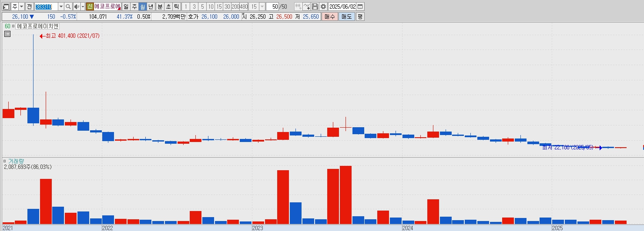Click the small square marker before chart legend
This screenshot has width=644, height=231.
pos(13,26)
